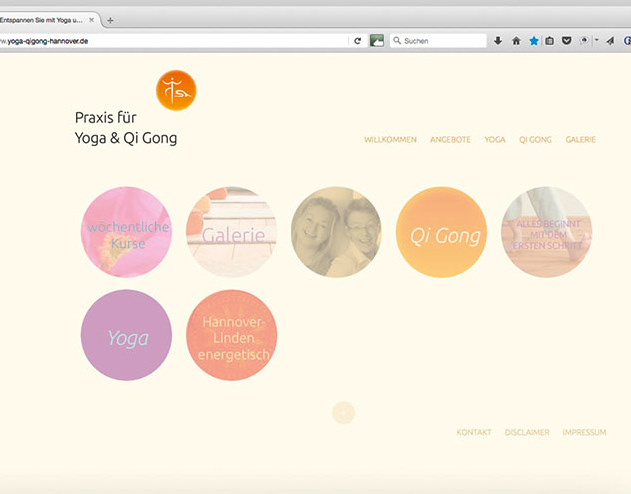Expand the small toolbar dropdown arrow
The width and height of the screenshot is (631, 494).
pyautogui.click(x=596, y=40)
